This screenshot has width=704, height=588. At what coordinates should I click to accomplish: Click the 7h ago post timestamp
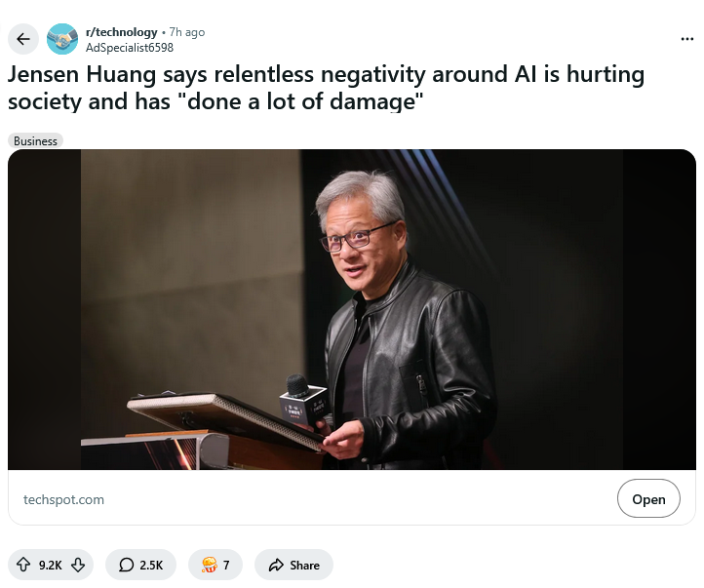(x=187, y=32)
